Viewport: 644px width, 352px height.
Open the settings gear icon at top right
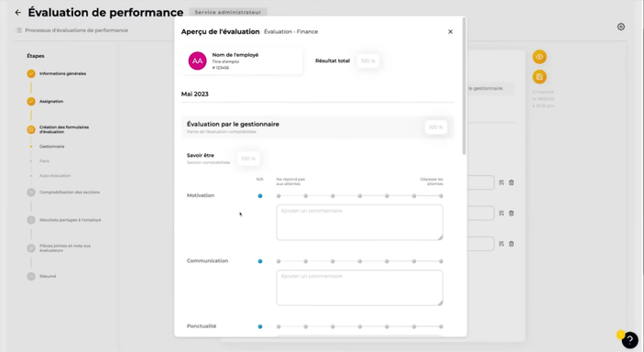point(621,27)
